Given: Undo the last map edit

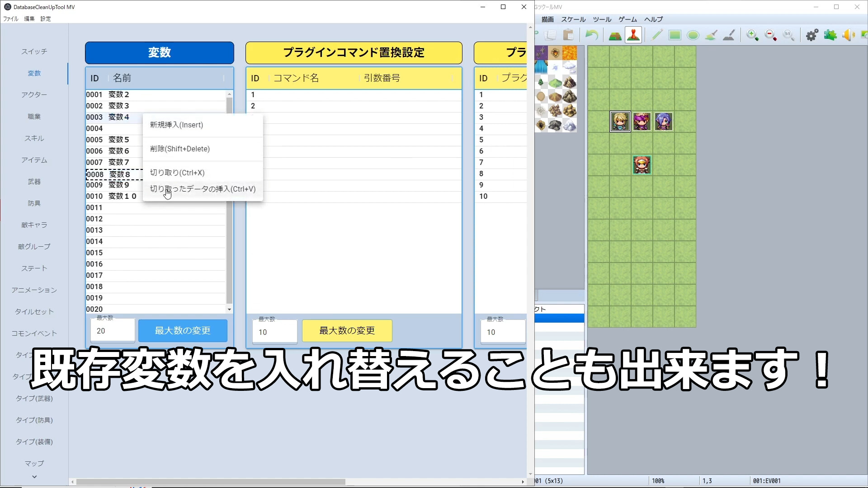Looking at the screenshot, I should [x=591, y=35].
